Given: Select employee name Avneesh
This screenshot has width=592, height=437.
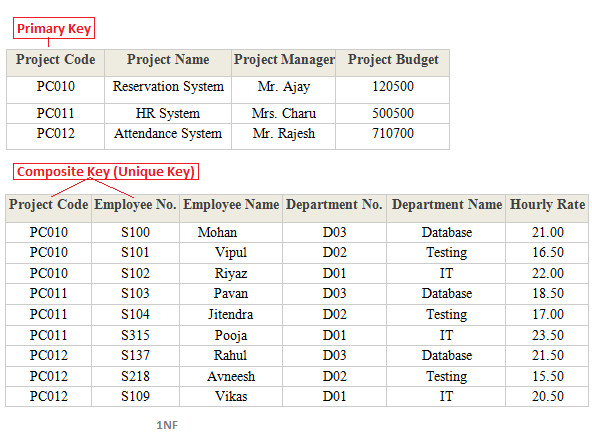Looking at the screenshot, I should tap(231, 376).
